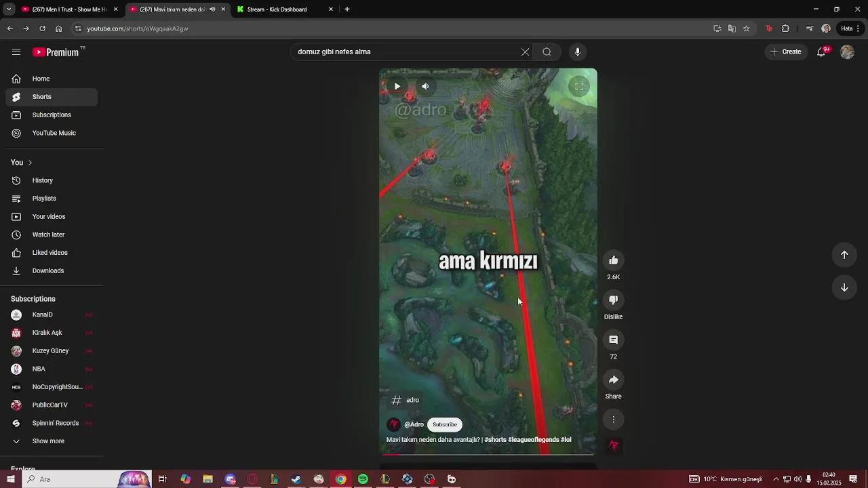868x488 pixels.
Task: Play the paused Short
Action: tap(397, 86)
